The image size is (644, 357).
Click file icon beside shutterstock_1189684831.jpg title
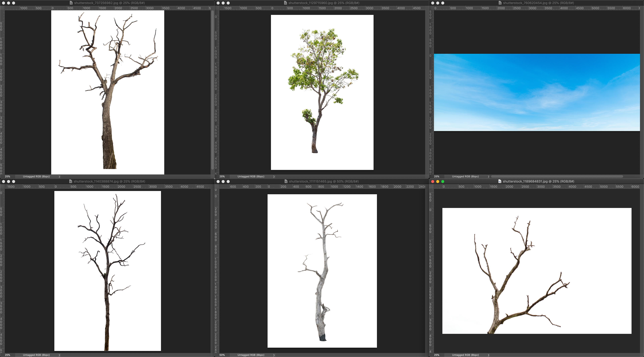pyautogui.click(x=500, y=181)
